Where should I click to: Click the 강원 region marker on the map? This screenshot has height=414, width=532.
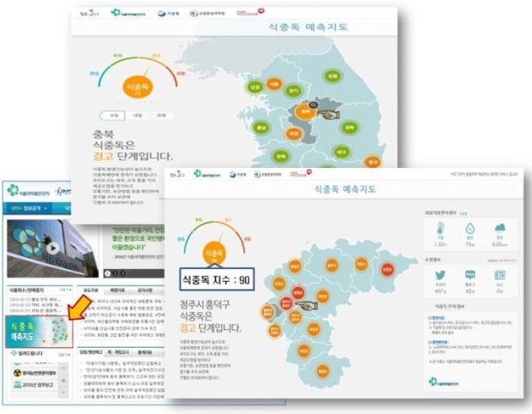point(332,77)
